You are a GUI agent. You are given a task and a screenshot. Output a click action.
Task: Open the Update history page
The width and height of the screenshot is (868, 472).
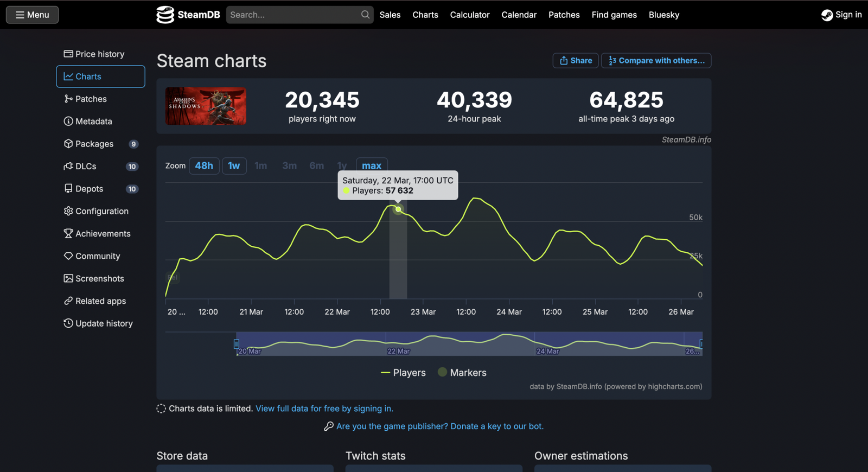tap(104, 323)
